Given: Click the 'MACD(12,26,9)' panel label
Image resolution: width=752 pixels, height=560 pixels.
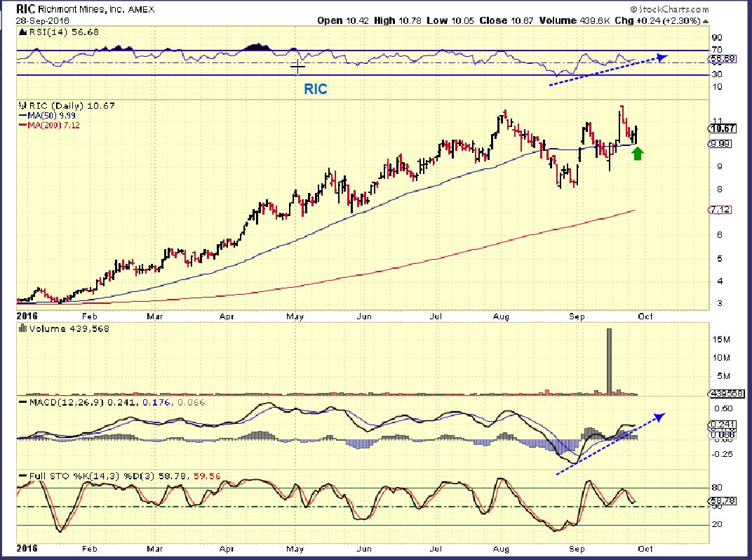Looking at the screenshot, I should (67, 402).
